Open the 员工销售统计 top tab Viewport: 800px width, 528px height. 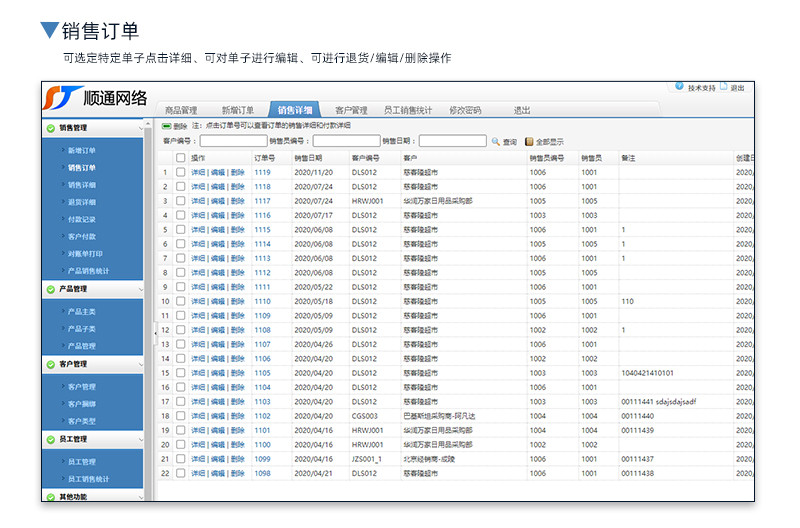pos(408,110)
